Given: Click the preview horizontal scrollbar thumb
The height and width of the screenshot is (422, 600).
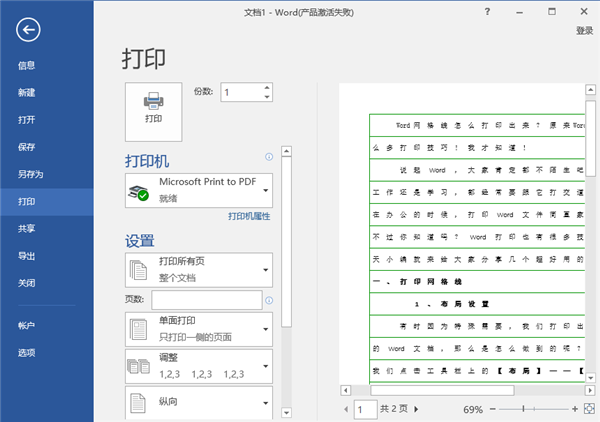Looking at the screenshot, I should 442,390.
